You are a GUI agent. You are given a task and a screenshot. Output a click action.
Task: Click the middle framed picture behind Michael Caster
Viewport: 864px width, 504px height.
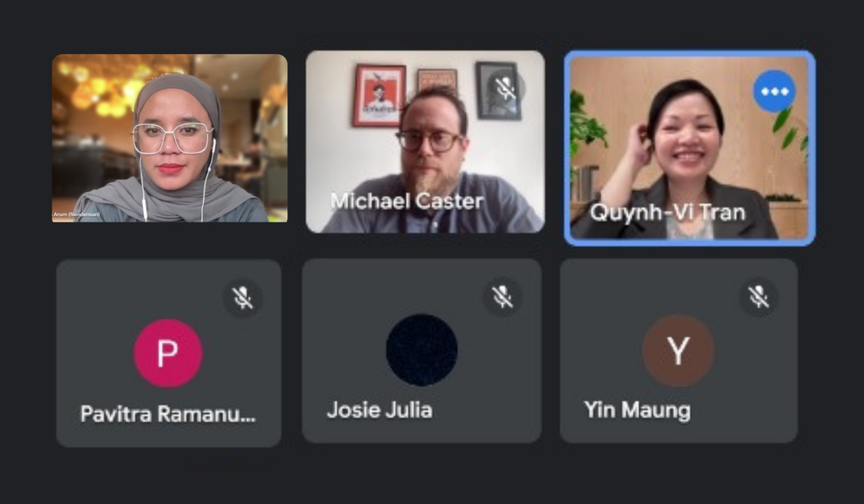[x=437, y=79]
